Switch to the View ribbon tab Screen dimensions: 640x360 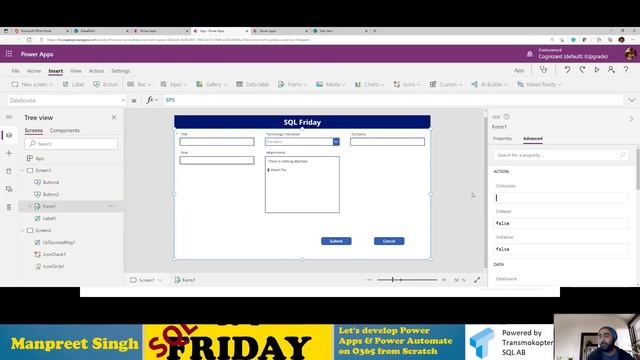(76, 71)
